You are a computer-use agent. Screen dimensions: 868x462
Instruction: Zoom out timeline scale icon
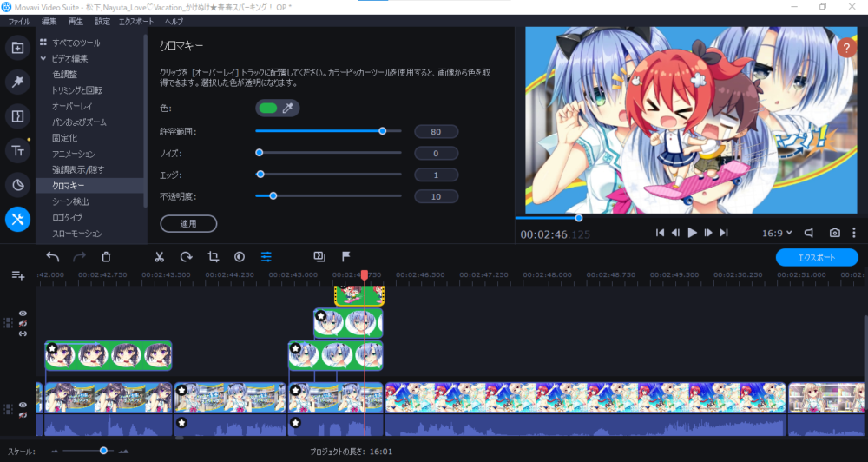pyautogui.click(x=54, y=452)
